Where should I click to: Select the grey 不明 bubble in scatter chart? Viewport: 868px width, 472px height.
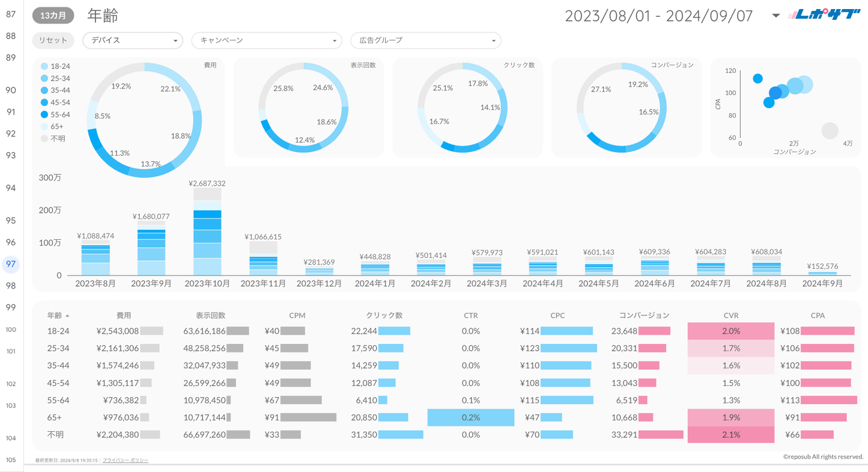pos(830,130)
